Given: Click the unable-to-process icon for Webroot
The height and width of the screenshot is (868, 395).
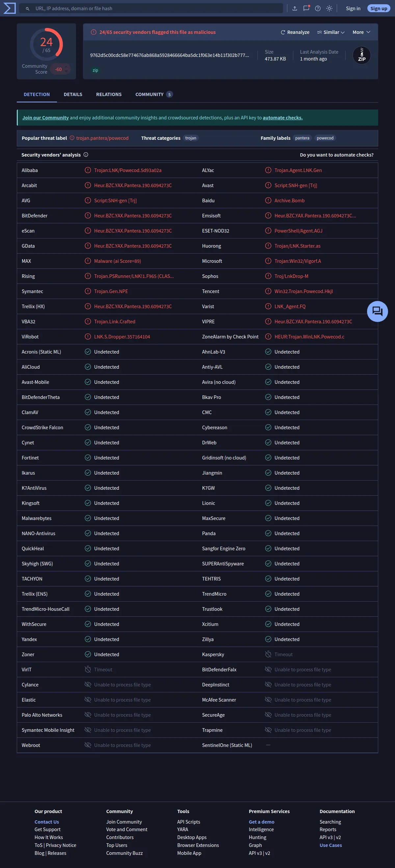Looking at the screenshot, I should coord(88,745).
